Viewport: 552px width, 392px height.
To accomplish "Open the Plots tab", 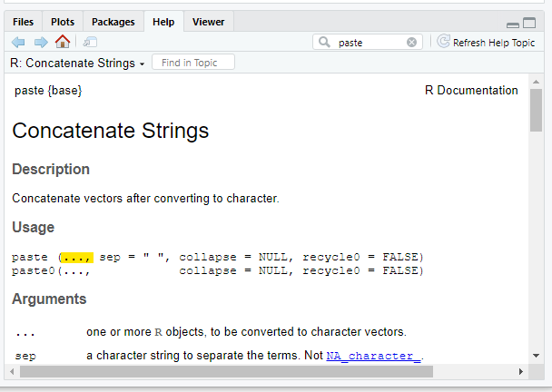I will (63, 22).
